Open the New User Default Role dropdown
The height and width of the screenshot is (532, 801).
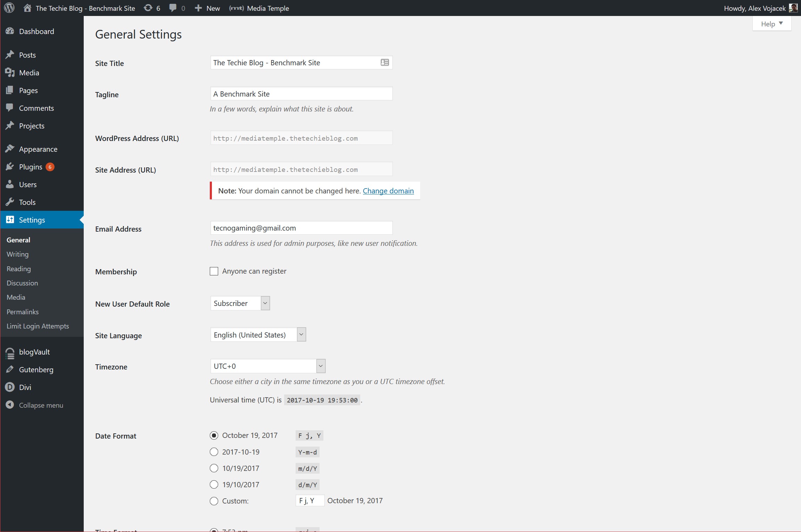(x=240, y=303)
